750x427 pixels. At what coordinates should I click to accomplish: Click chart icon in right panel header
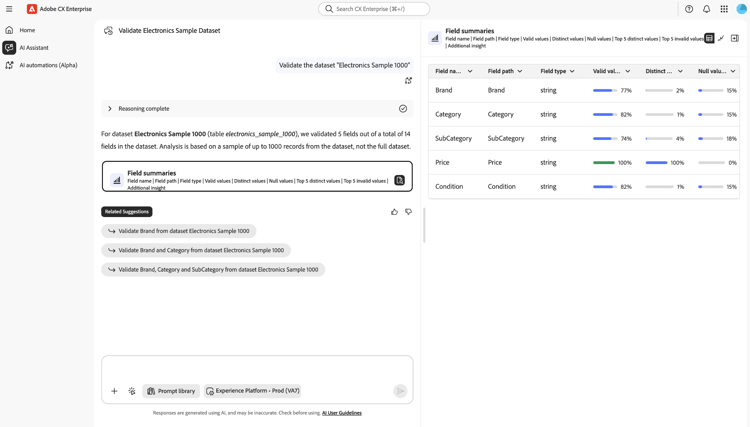point(435,38)
